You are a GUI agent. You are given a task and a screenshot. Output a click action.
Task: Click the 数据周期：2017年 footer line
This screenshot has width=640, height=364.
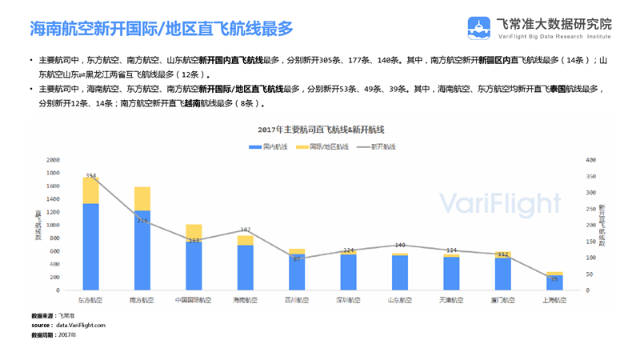(x=54, y=334)
